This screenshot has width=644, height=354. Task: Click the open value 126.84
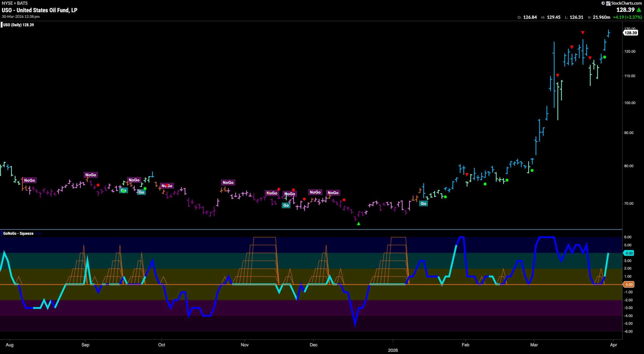point(530,17)
